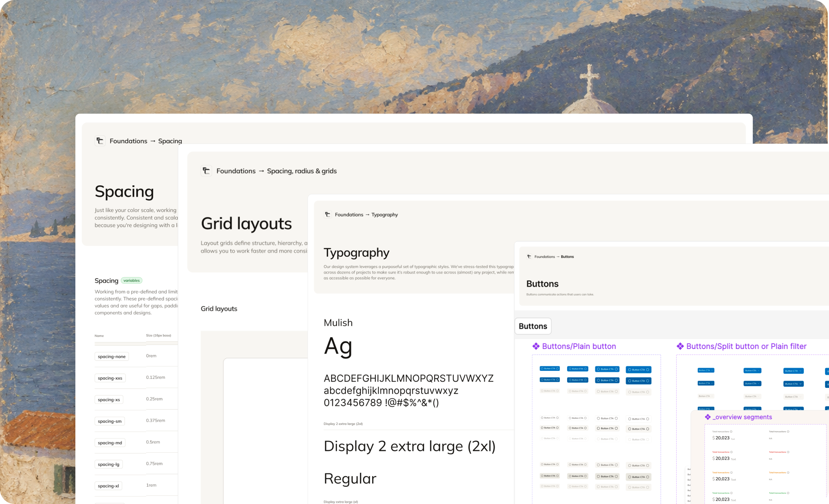Click 'Buttons' in the Foundations → Buttons breadcrumb
The image size is (829, 504).
567,257
